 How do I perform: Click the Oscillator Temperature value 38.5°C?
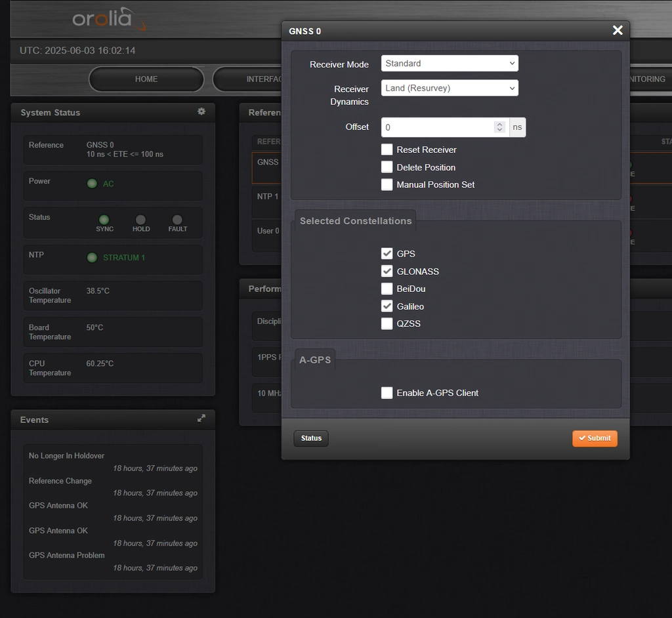tap(98, 291)
